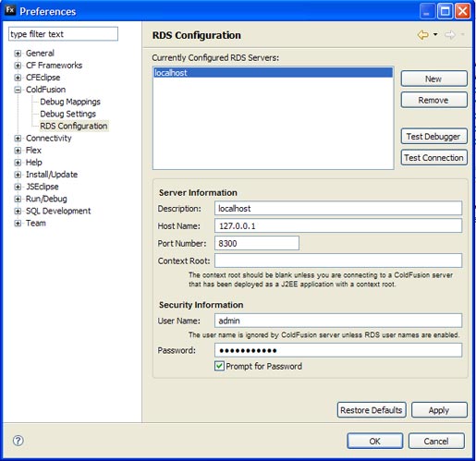476x461 pixels.
Task: Click the Fx application icon in title bar
Action: pos(10,10)
